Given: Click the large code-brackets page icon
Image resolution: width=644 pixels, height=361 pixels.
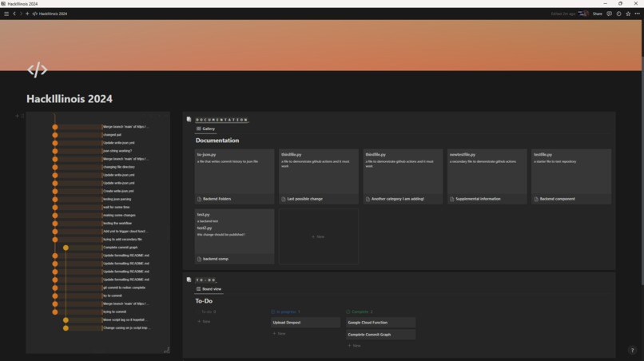Looking at the screenshot, I should coord(38,69).
